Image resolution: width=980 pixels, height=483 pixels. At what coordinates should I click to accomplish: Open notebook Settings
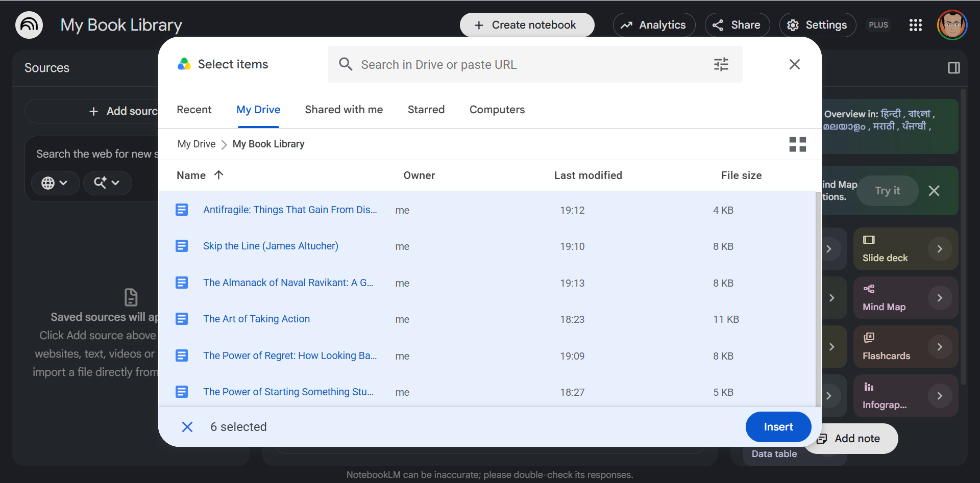[818, 25]
